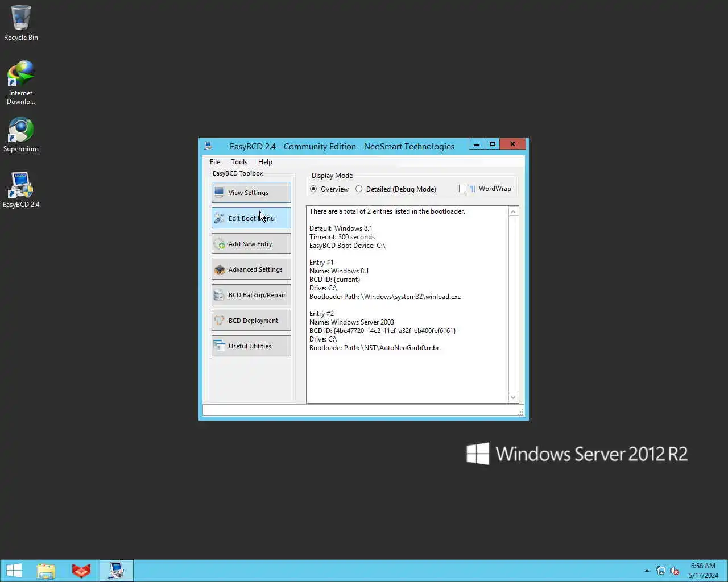Viewport: 728px width, 582px height.
Task: Select the Internet Download Manager desktop icon
Action: click(21, 83)
